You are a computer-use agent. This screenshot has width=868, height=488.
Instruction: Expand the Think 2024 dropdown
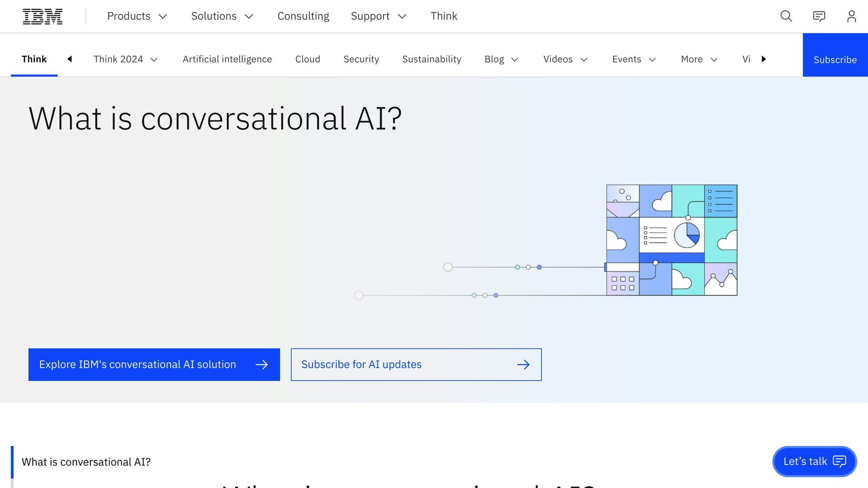coord(125,59)
